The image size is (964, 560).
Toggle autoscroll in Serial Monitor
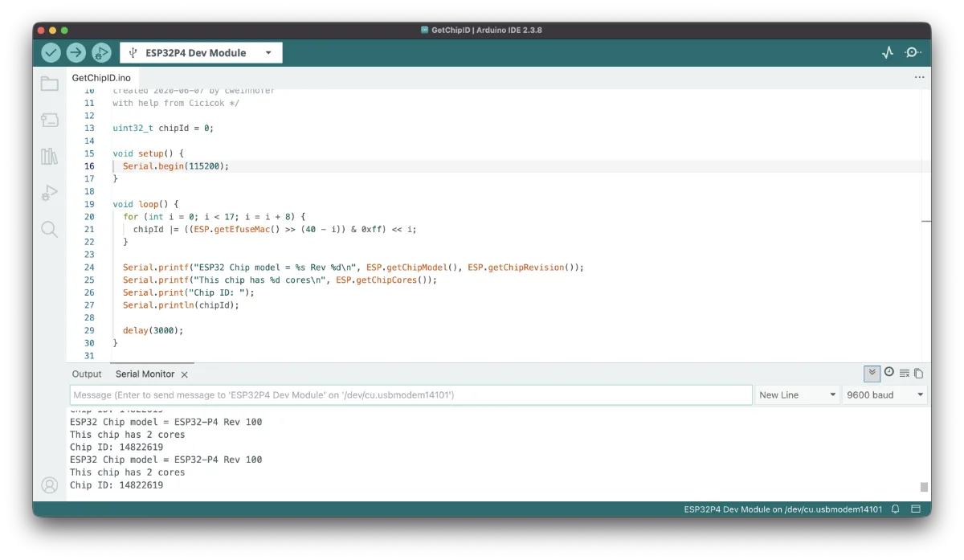[x=872, y=374]
